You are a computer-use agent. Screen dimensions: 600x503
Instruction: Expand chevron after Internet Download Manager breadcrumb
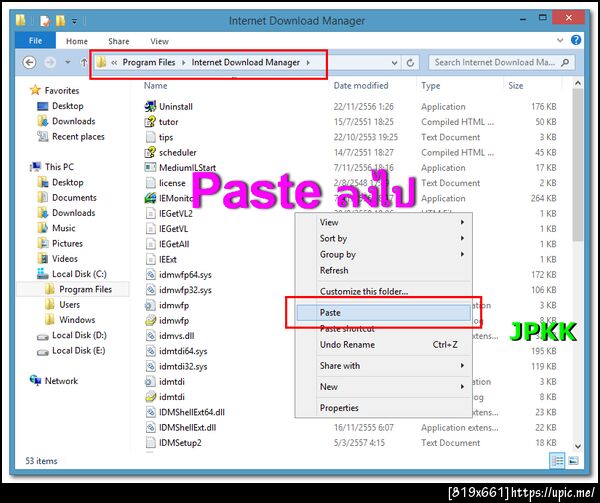point(308,63)
